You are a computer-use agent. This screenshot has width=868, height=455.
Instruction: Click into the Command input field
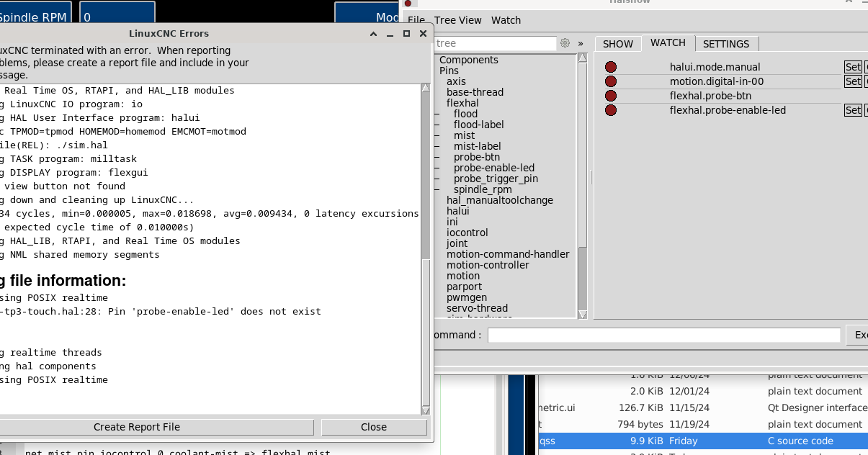point(663,335)
